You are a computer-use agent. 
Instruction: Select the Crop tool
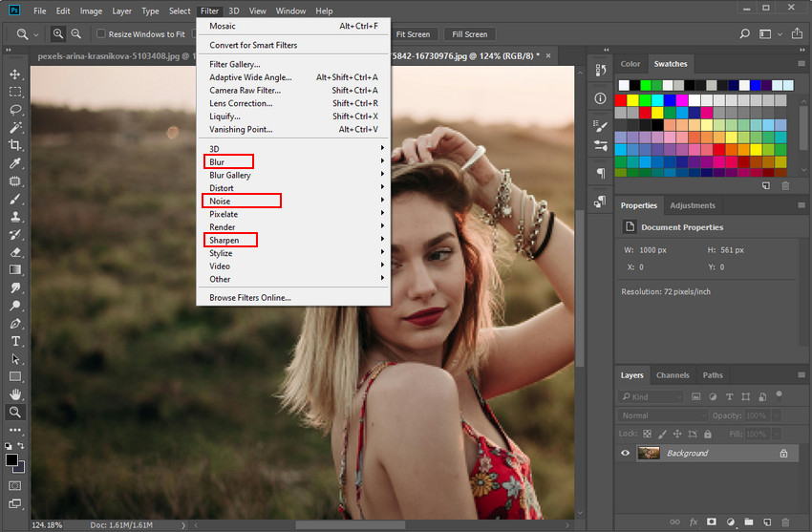(15, 145)
